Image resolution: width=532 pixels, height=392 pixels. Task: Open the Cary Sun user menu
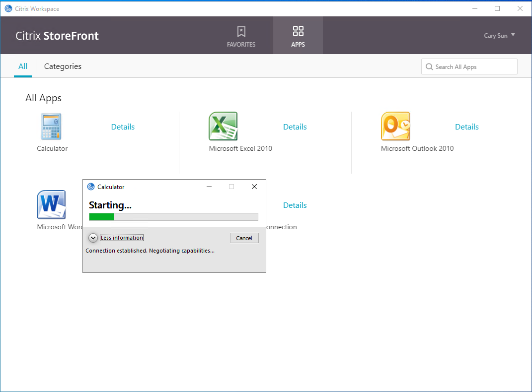pos(499,35)
